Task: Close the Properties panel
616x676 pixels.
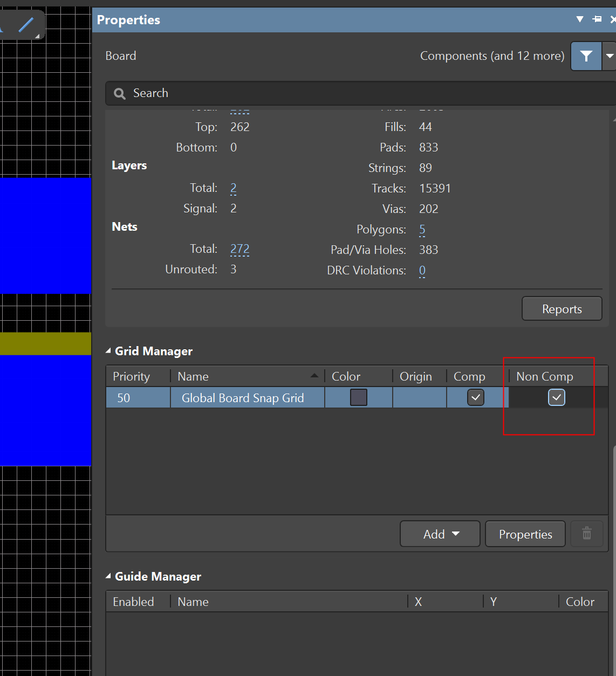Action: 613,19
